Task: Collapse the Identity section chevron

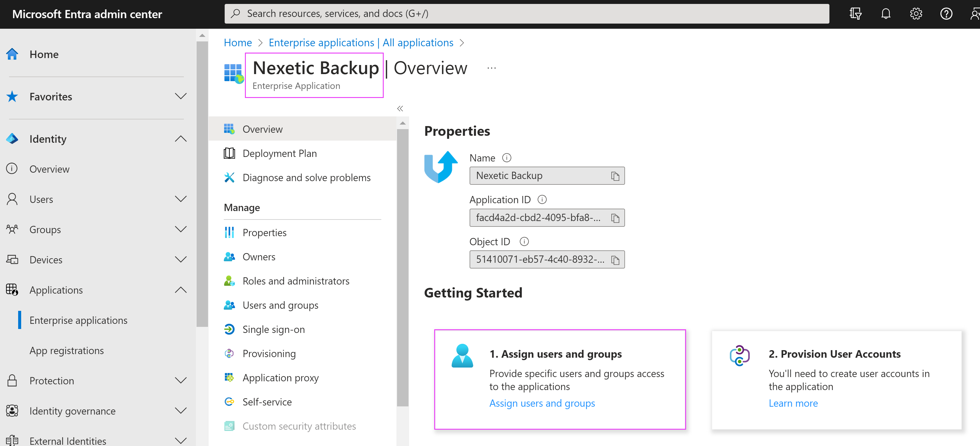Action: point(181,138)
